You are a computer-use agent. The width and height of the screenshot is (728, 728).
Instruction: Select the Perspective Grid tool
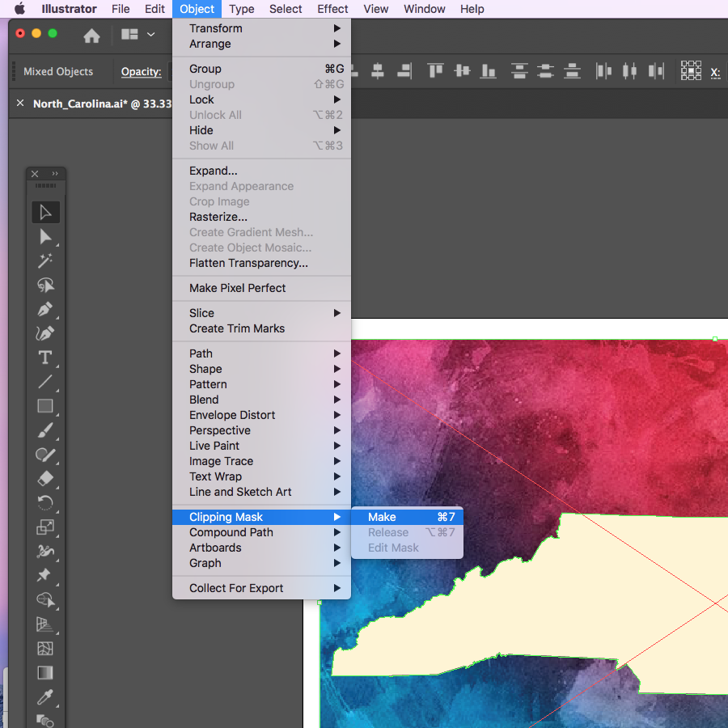(x=45, y=624)
